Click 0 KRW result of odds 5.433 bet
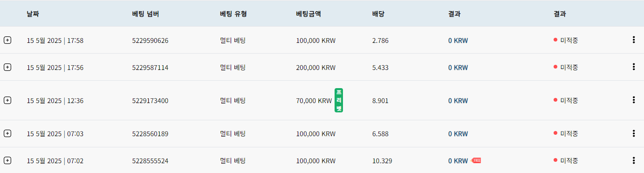Image resolution: width=644 pixels, height=173 pixels. click(x=458, y=68)
